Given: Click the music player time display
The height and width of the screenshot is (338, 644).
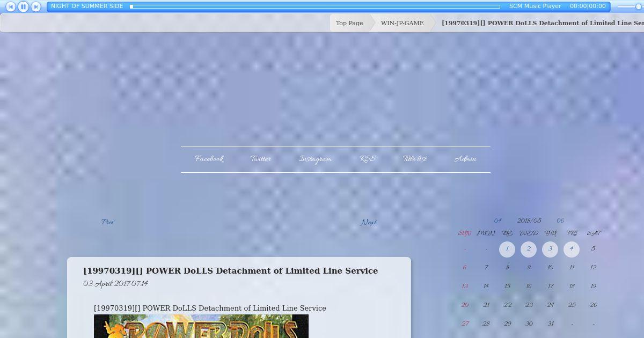Looking at the screenshot, I should click(588, 6).
